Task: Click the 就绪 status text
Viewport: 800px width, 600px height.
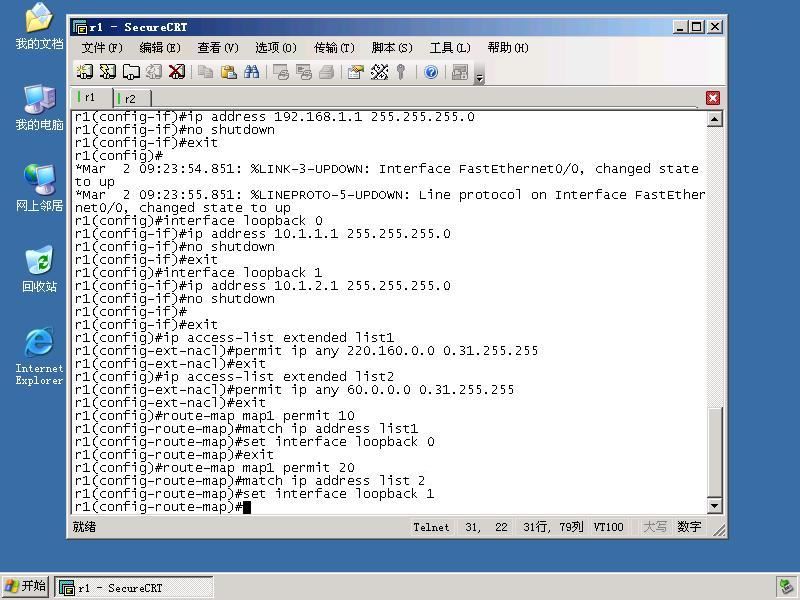Action: (x=84, y=527)
